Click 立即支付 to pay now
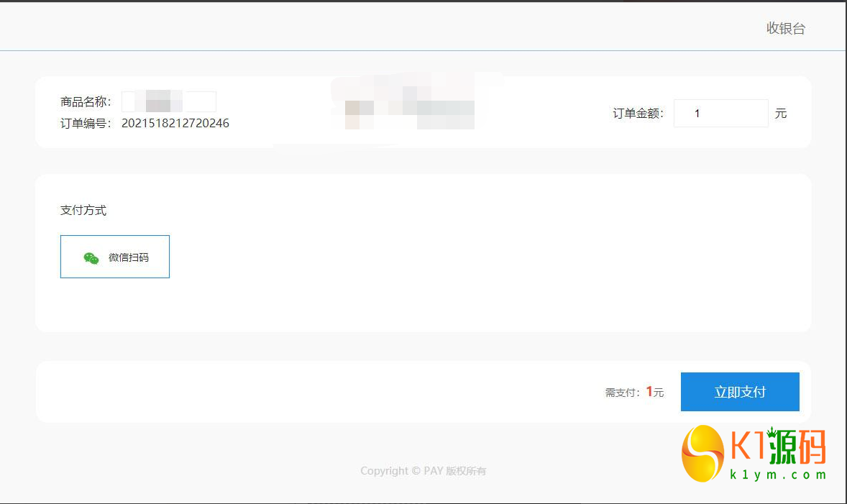 point(739,391)
